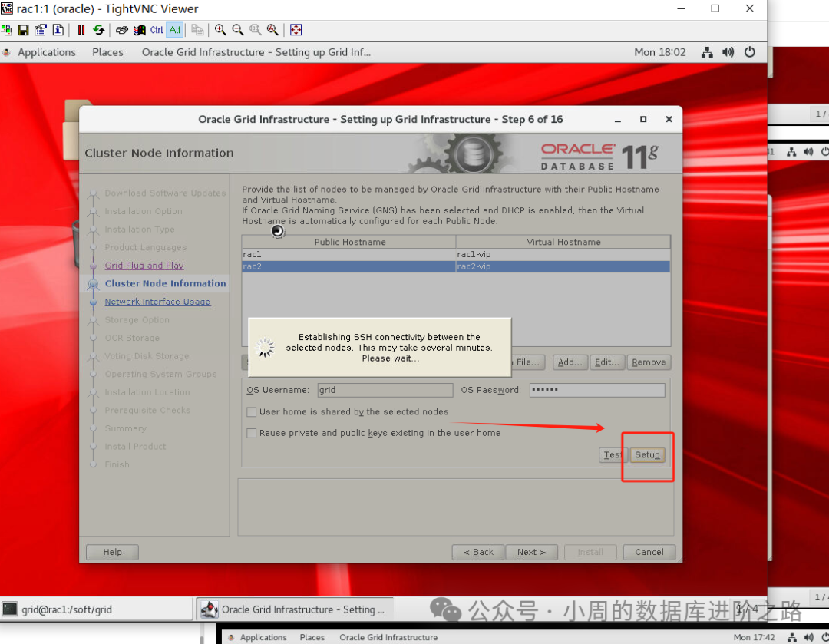The height and width of the screenshot is (644, 829).
Task: Click the OCR Storage wizard step
Action: tap(132, 338)
